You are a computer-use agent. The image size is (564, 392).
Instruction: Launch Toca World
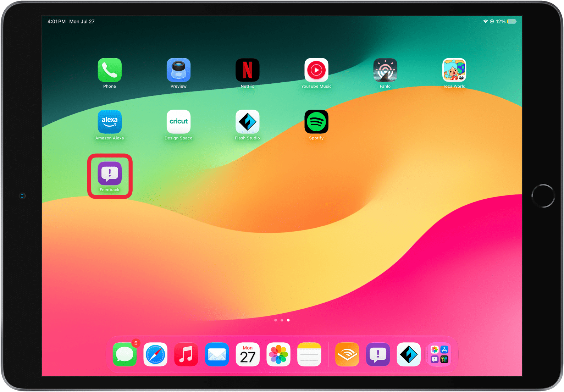(x=454, y=70)
